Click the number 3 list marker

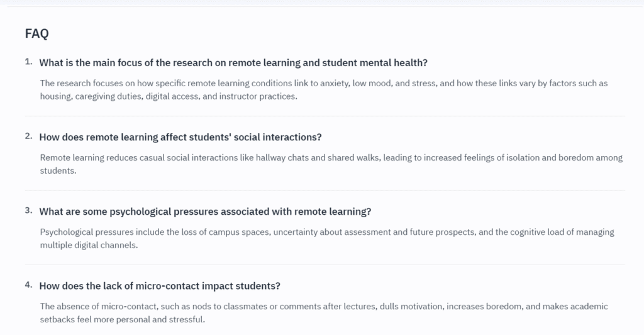[28, 210]
